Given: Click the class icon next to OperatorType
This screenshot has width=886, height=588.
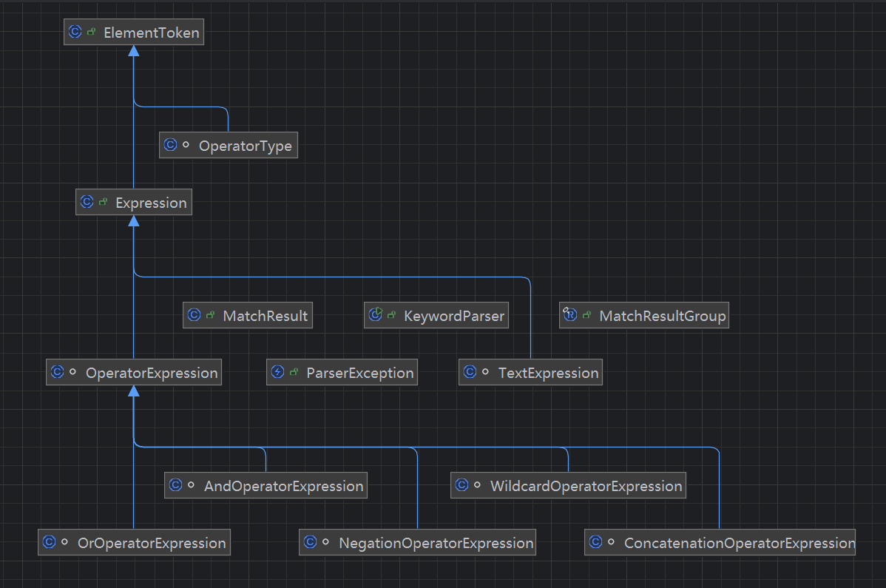Looking at the screenshot, I should (170, 146).
